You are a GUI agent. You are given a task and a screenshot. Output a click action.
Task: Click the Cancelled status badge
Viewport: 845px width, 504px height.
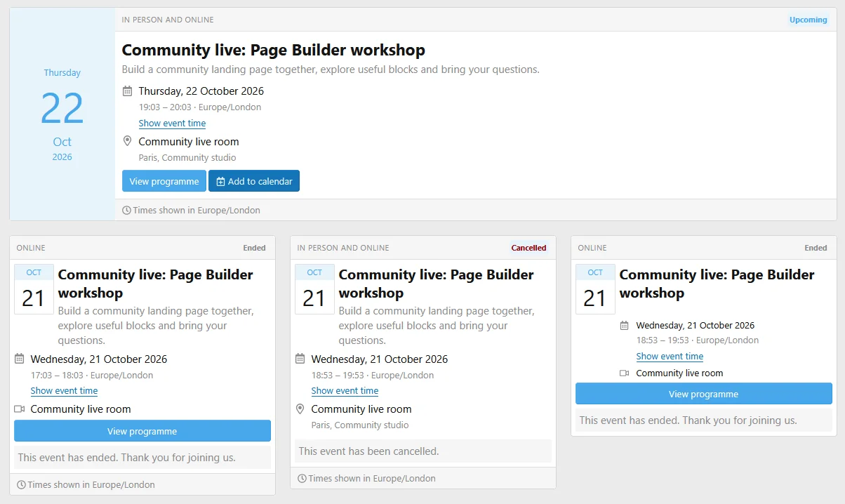pos(528,248)
